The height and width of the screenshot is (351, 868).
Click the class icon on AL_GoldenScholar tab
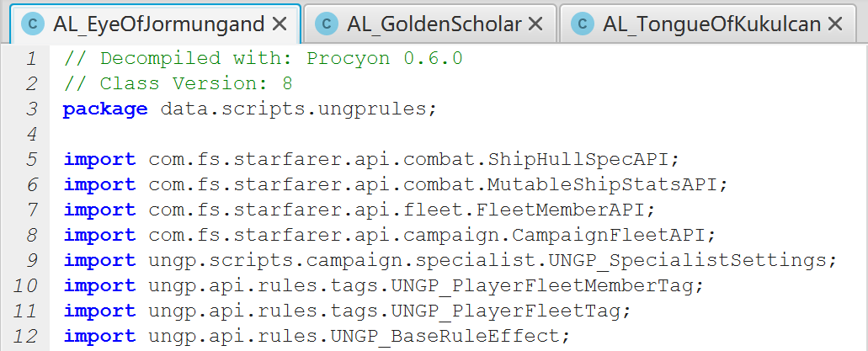[327, 24]
